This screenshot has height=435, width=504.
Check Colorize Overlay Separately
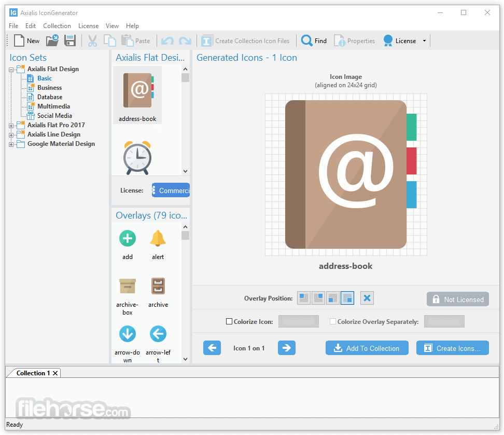(x=332, y=321)
